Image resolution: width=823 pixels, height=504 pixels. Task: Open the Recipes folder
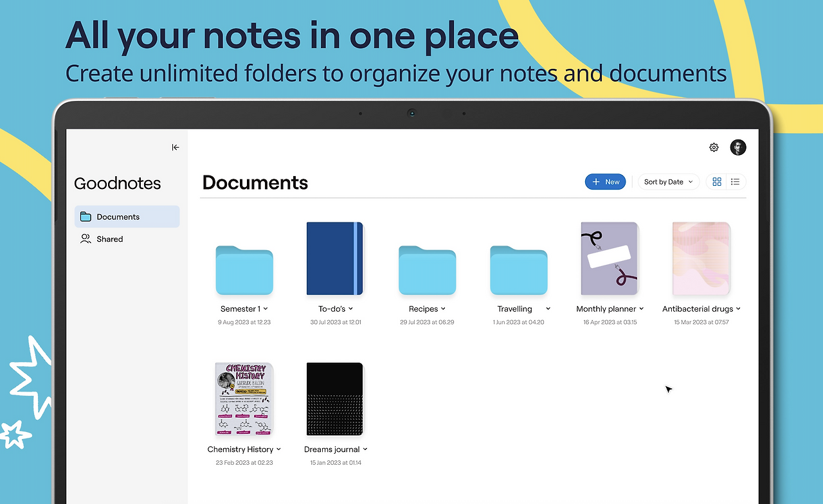427,269
